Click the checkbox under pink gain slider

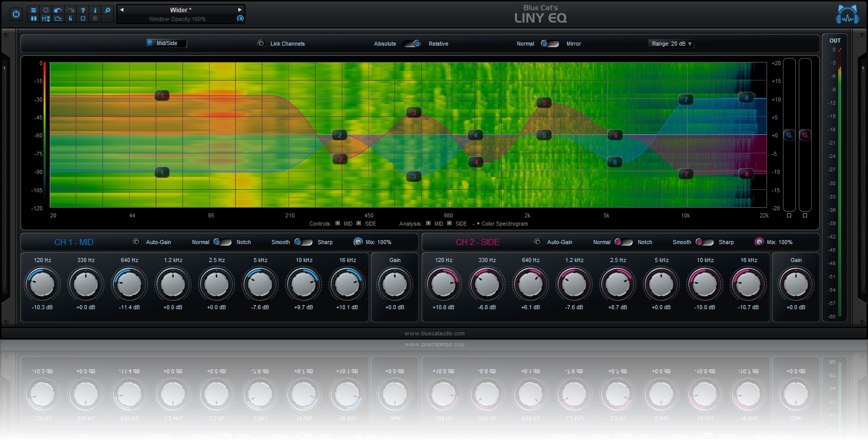tap(805, 215)
